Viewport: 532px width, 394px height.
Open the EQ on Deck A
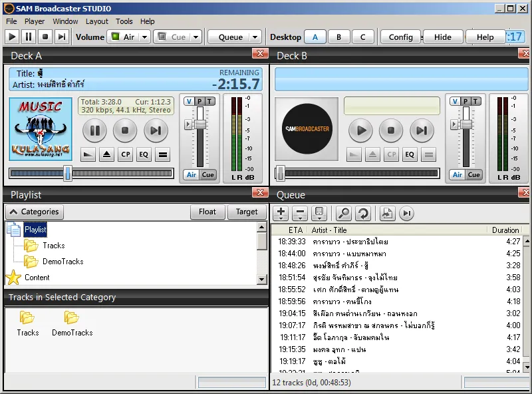pyautogui.click(x=144, y=155)
